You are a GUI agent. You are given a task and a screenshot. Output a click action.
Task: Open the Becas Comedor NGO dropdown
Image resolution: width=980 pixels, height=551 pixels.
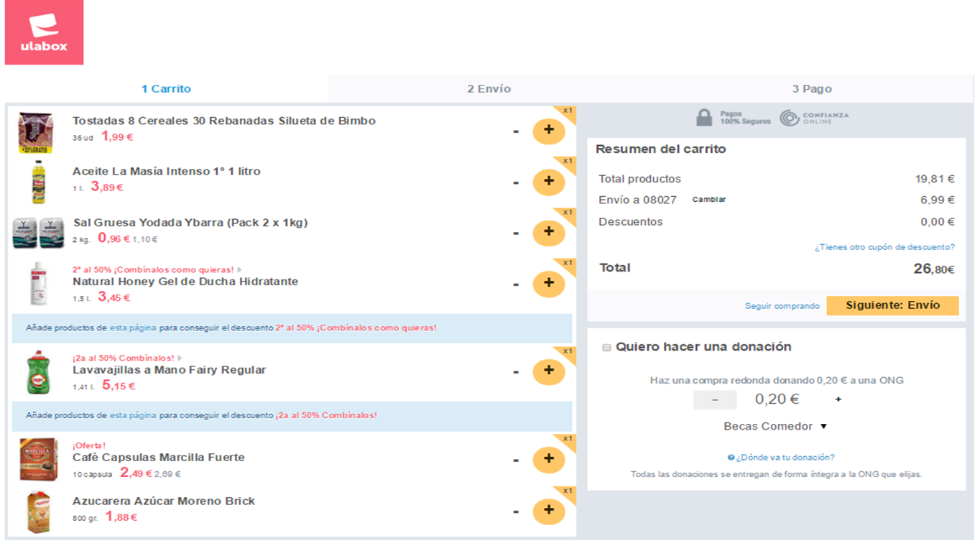pos(775,426)
